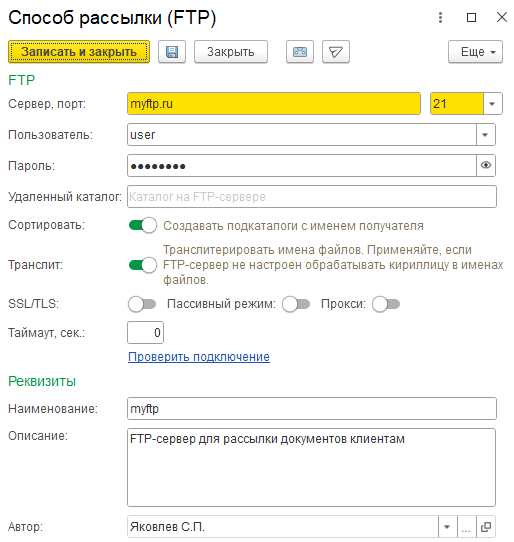The width and height of the screenshot is (514, 542).
Task: Expand the port 21 dropdown
Action: click(492, 103)
